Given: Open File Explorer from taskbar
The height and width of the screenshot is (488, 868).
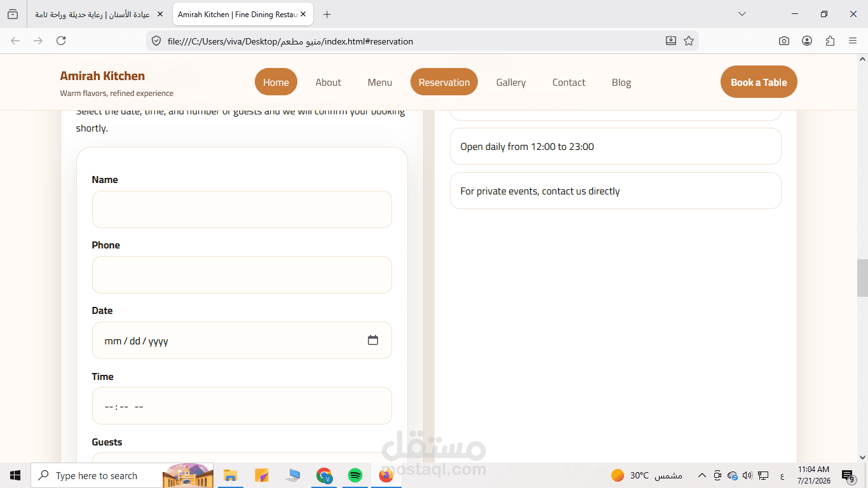Looking at the screenshot, I should tap(230, 475).
